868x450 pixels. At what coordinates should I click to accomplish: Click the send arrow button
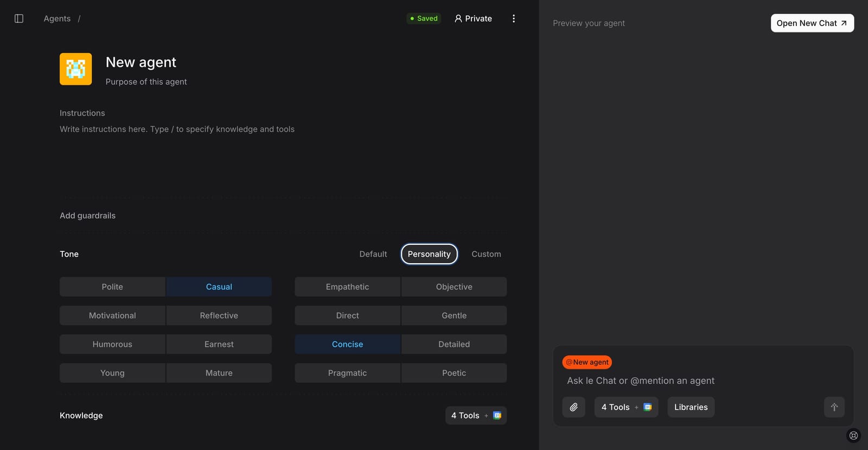click(834, 407)
